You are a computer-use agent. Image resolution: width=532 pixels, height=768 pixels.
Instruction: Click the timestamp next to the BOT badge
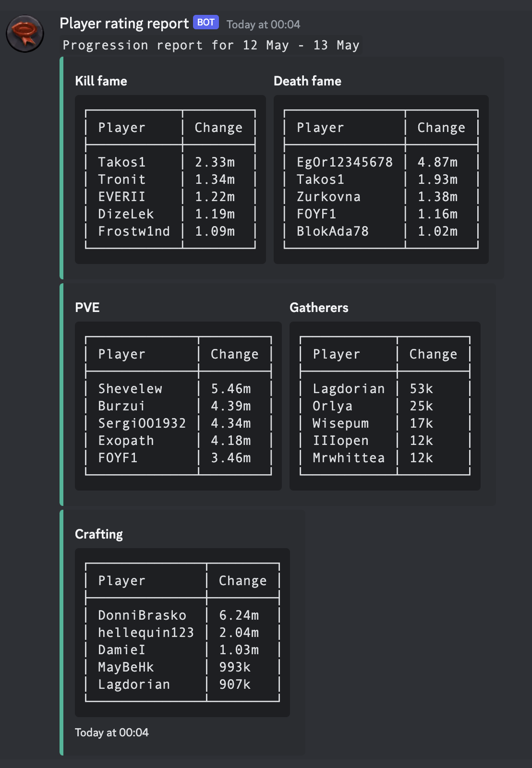coord(263,24)
